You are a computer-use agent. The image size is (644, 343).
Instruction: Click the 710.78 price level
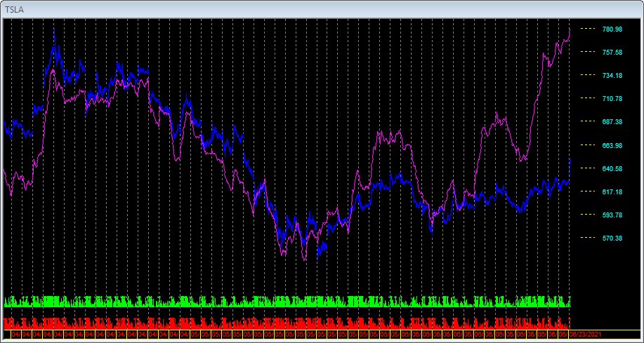tap(612, 98)
